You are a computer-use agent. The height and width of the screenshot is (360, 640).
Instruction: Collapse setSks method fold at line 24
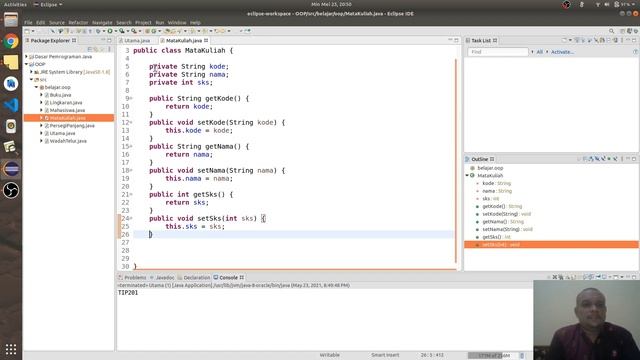(131, 218)
